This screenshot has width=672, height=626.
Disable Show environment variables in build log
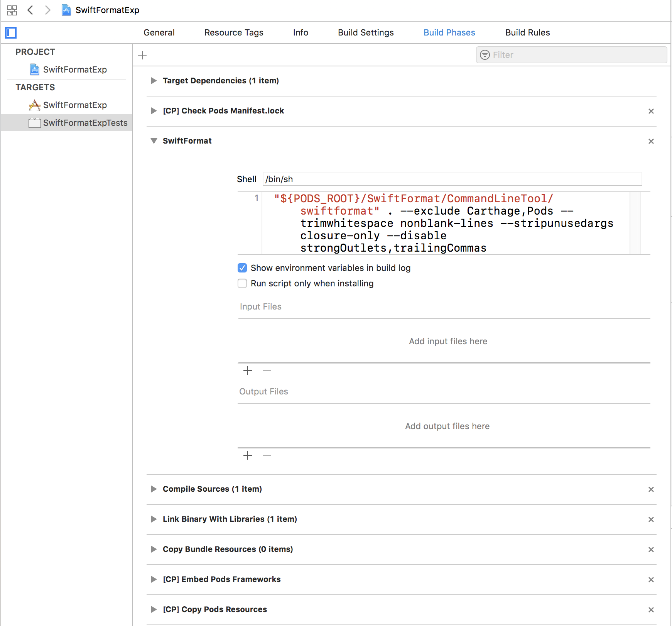coord(242,268)
